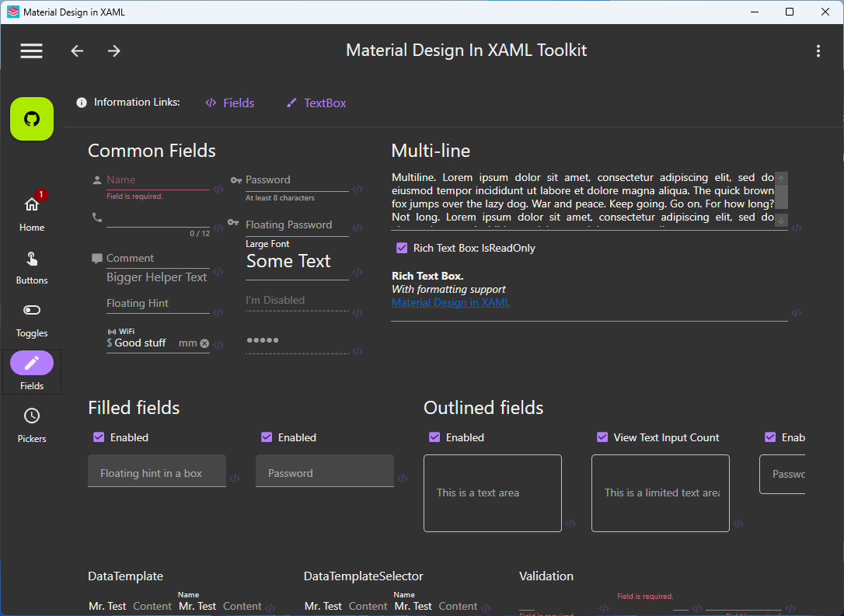Click the Large Font Some Text field

tap(297, 262)
